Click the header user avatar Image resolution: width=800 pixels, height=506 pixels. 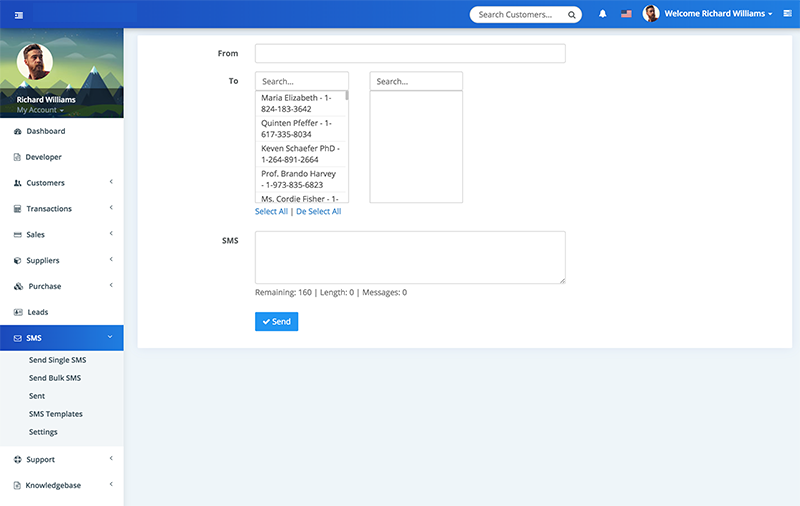pyautogui.click(x=651, y=14)
